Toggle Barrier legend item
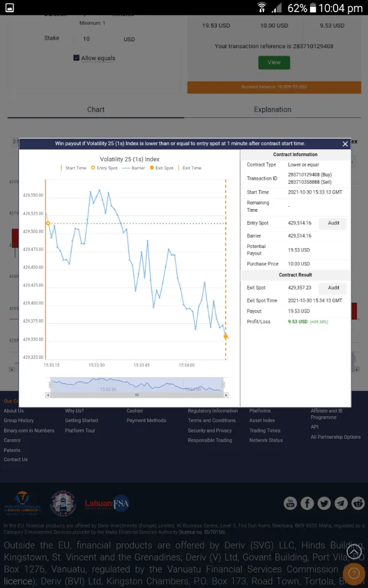This screenshot has height=588, width=368. point(133,168)
